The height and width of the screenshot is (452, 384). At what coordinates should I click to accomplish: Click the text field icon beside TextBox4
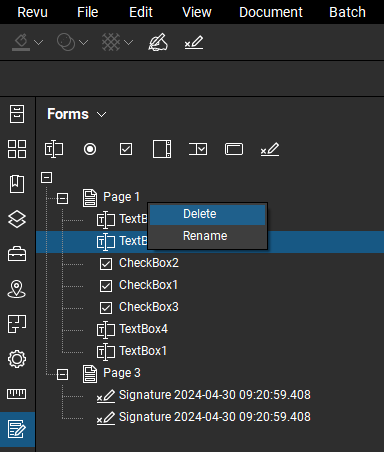click(106, 330)
